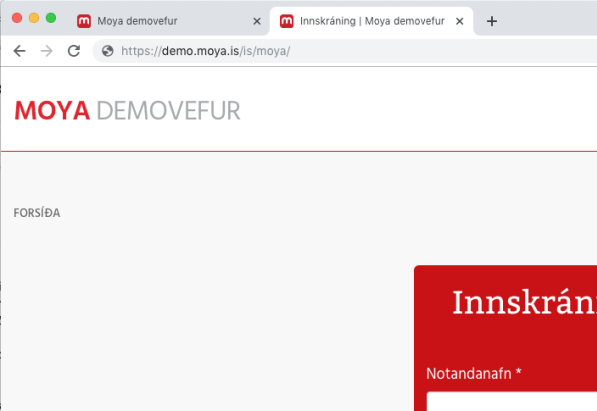
Task: Click the grey DEMOVEFUR site title
Action: (x=168, y=111)
